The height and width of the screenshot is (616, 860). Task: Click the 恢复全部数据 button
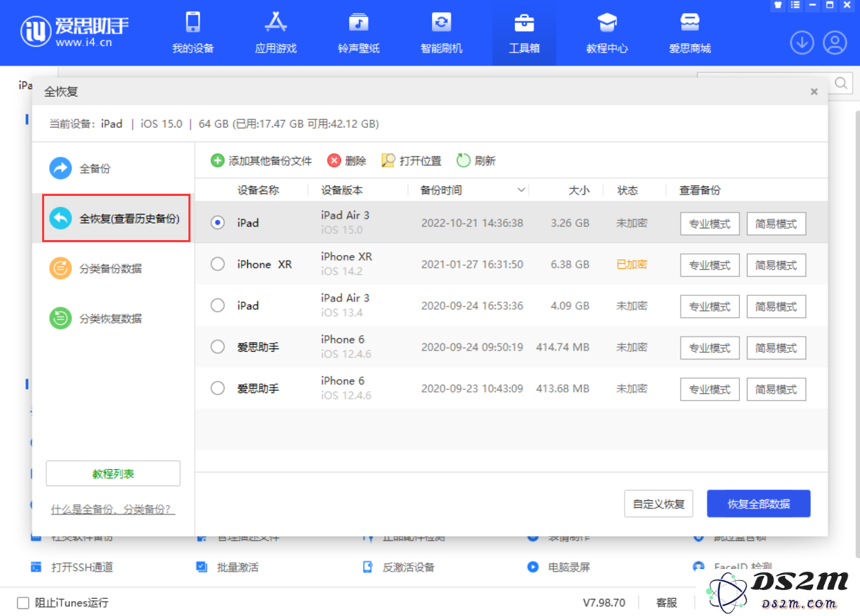click(x=759, y=504)
